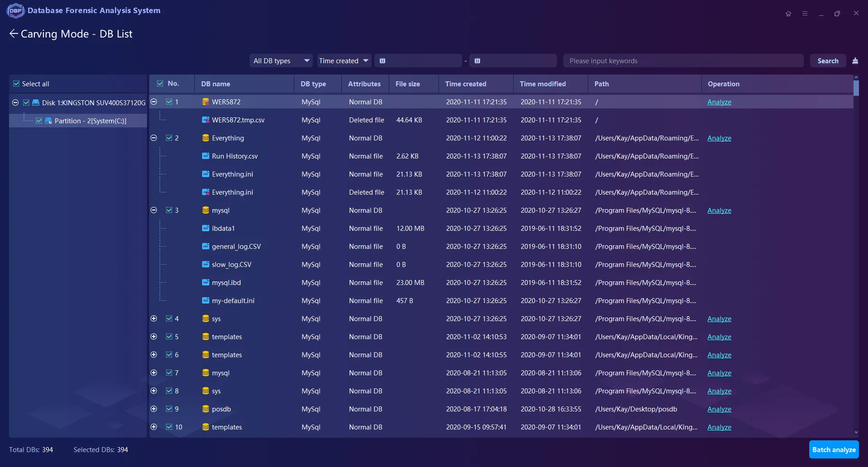The width and height of the screenshot is (868, 467).
Task: Click the keywords search input field
Action: click(683, 61)
